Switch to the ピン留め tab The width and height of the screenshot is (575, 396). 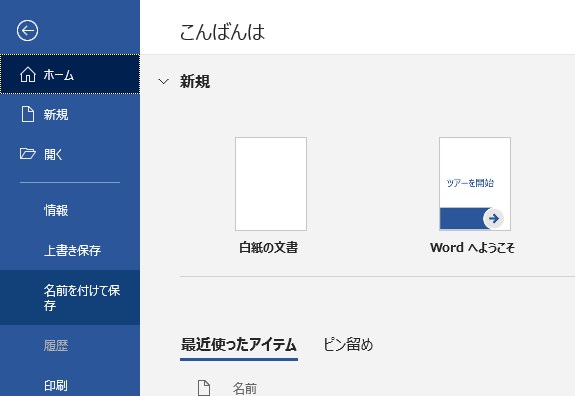coord(348,345)
